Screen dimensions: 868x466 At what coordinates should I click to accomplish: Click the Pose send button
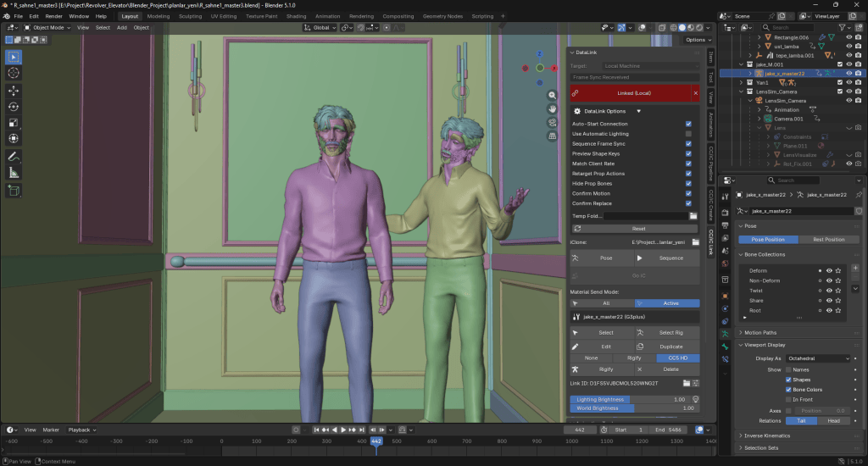tap(602, 258)
